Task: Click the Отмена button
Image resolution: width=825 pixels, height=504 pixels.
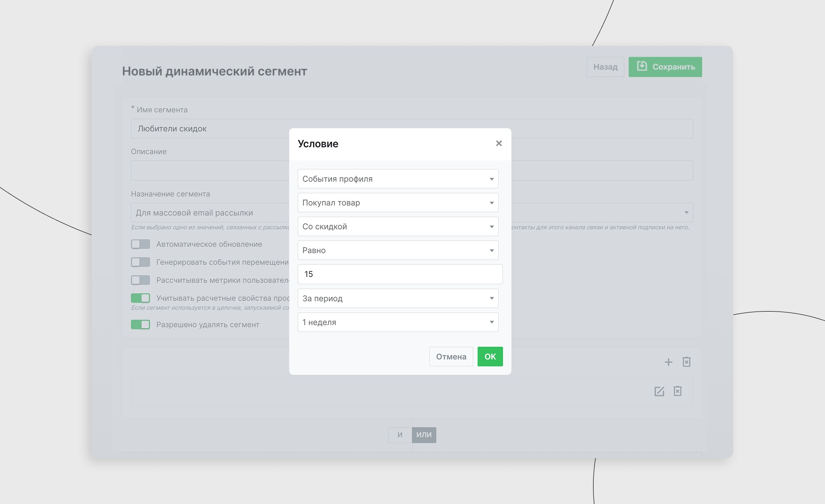Action: coord(451,356)
